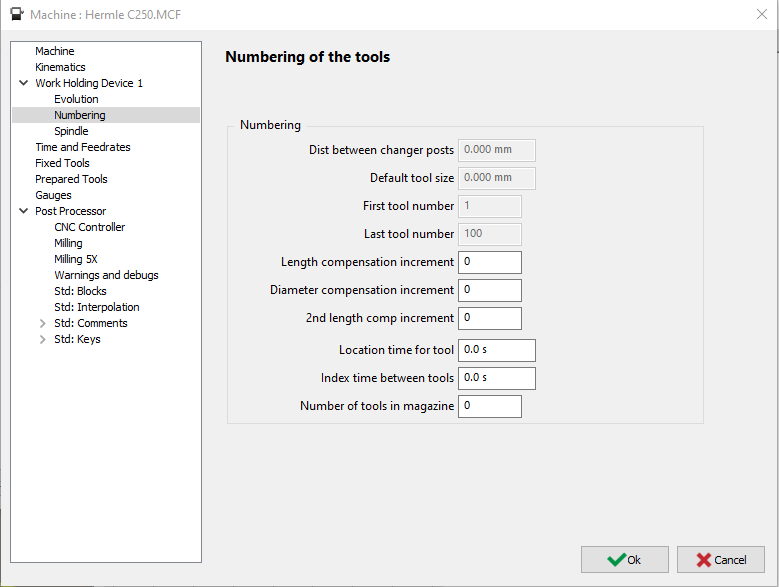
Task: Go to Fixed Tools page
Action: [62, 163]
